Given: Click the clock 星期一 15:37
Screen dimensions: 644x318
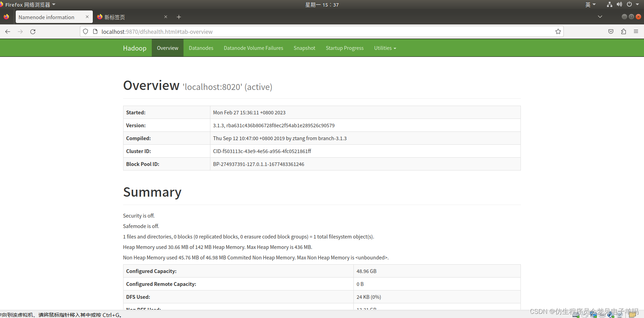Looking at the screenshot, I should (x=322, y=5).
